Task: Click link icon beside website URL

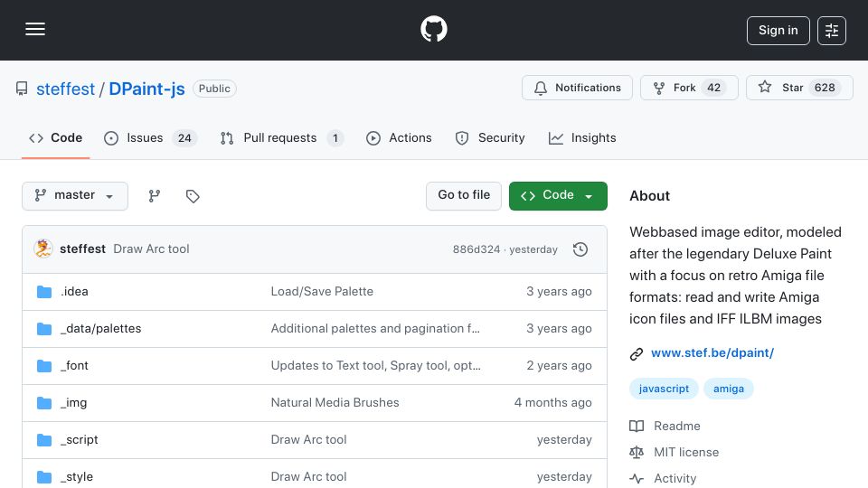Action: 637,353
